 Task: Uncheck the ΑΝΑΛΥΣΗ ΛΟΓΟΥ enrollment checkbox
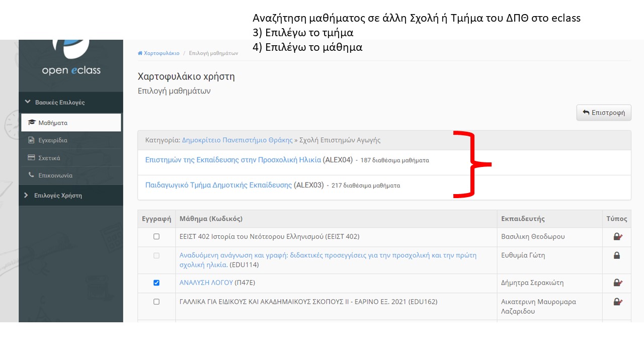click(156, 283)
